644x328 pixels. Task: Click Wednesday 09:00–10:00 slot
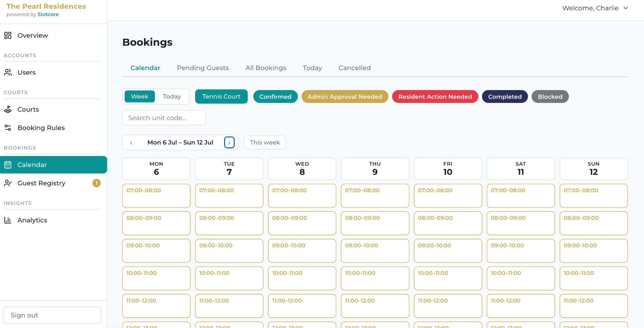coord(302,251)
